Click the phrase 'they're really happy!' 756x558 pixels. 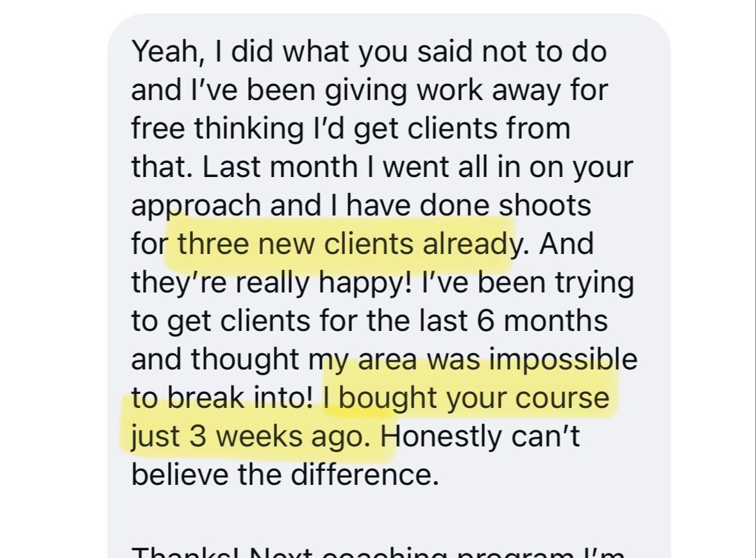coord(272,283)
